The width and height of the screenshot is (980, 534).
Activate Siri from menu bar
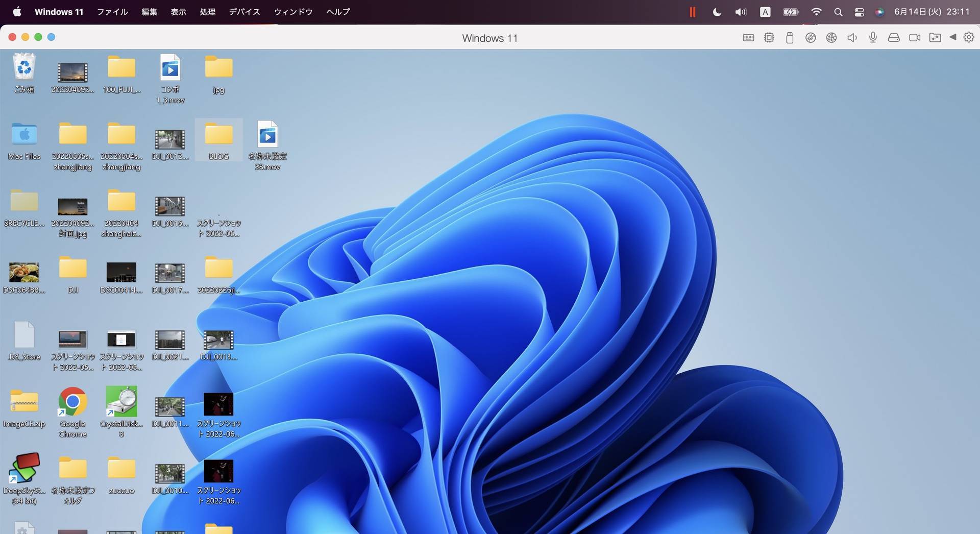[879, 12]
